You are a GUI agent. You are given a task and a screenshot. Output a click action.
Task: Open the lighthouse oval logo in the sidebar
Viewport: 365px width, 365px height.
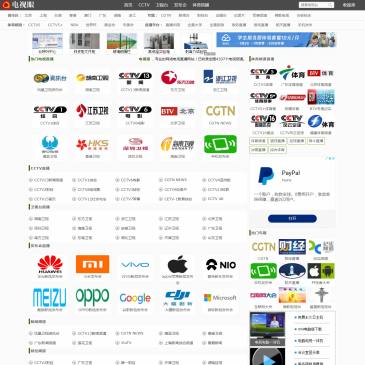[x=292, y=271]
